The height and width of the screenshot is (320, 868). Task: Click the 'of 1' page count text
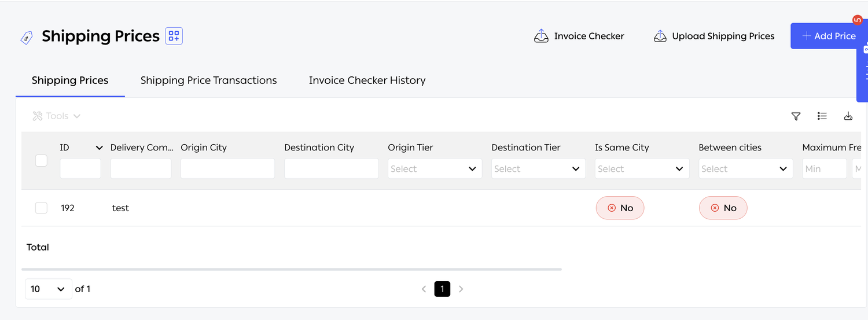click(83, 289)
